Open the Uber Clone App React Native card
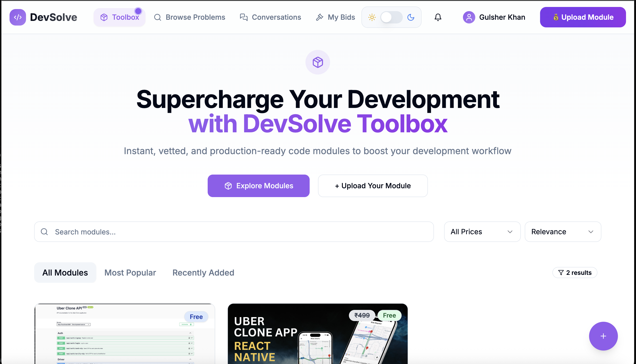 point(318,334)
